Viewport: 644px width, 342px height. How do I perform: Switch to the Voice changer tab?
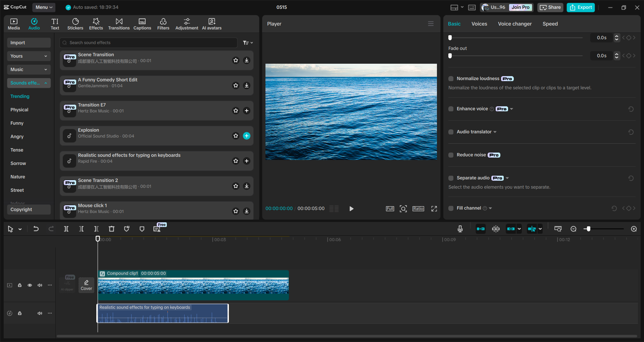(514, 24)
